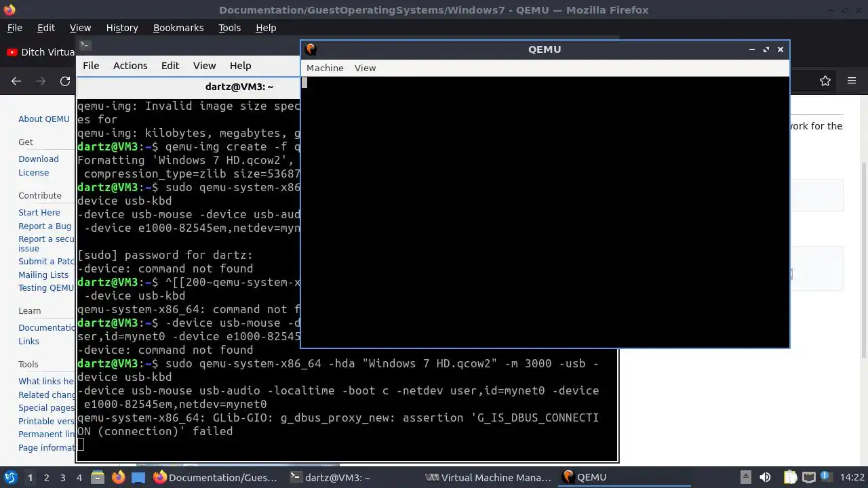
Task: Open the Mailing Lists sidebar link
Action: pyautogui.click(x=43, y=274)
